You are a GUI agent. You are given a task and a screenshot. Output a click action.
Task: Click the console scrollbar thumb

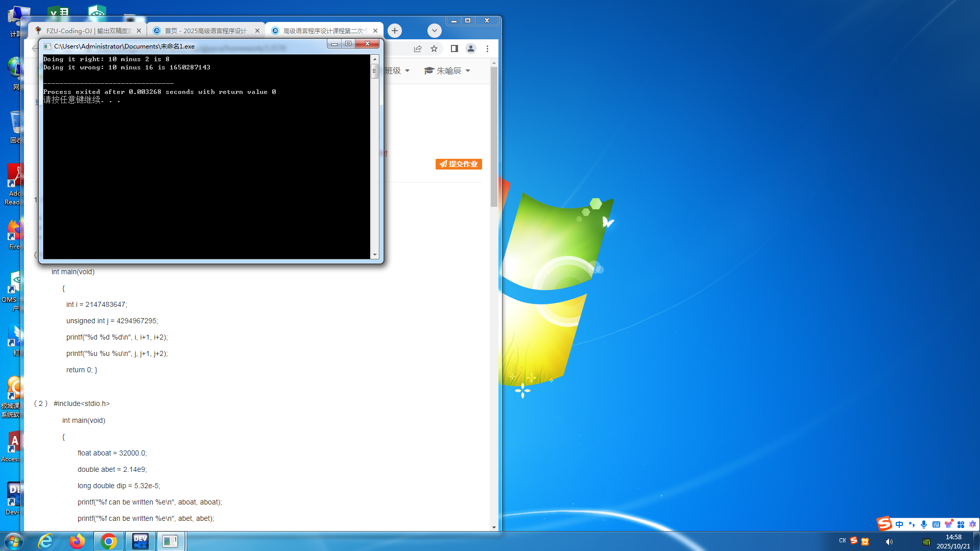375,71
